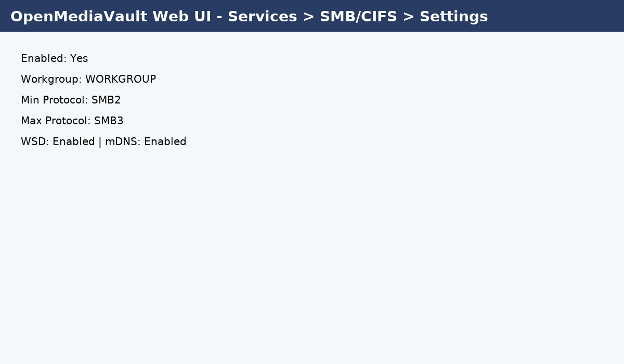Click the SMB3 maximum protocol value
This screenshot has height=364, width=624.
click(109, 121)
